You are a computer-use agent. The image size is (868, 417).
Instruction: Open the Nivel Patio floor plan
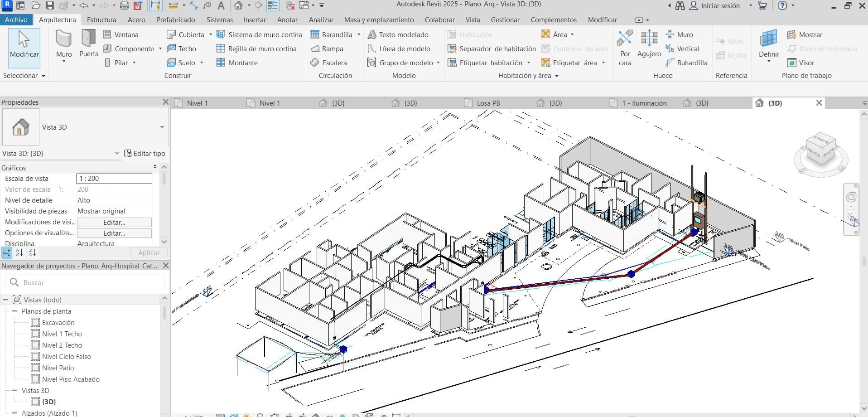click(x=58, y=368)
